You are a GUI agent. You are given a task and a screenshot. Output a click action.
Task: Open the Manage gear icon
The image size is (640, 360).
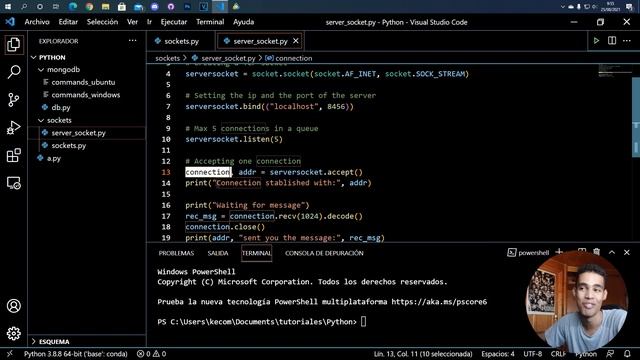(x=13, y=333)
